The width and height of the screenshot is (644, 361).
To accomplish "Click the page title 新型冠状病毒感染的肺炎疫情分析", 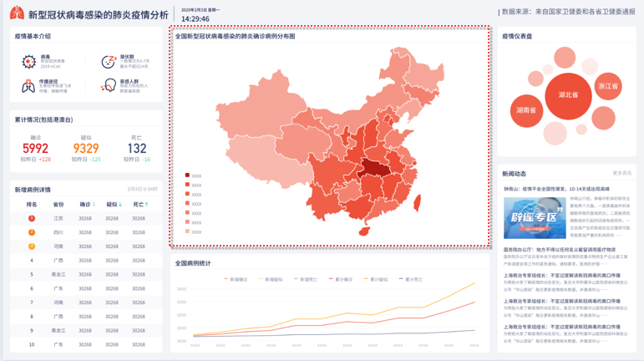I will (99, 15).
